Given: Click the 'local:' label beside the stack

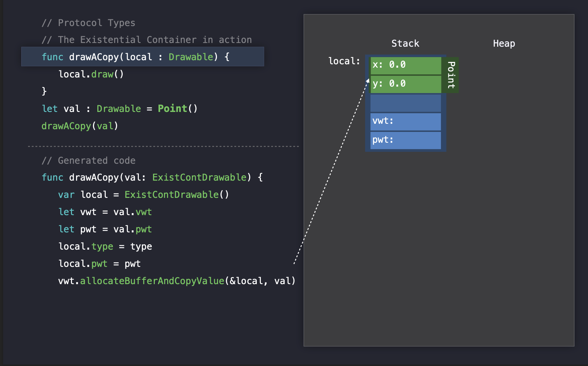Looking at the screenshot, I should [344, 61].
